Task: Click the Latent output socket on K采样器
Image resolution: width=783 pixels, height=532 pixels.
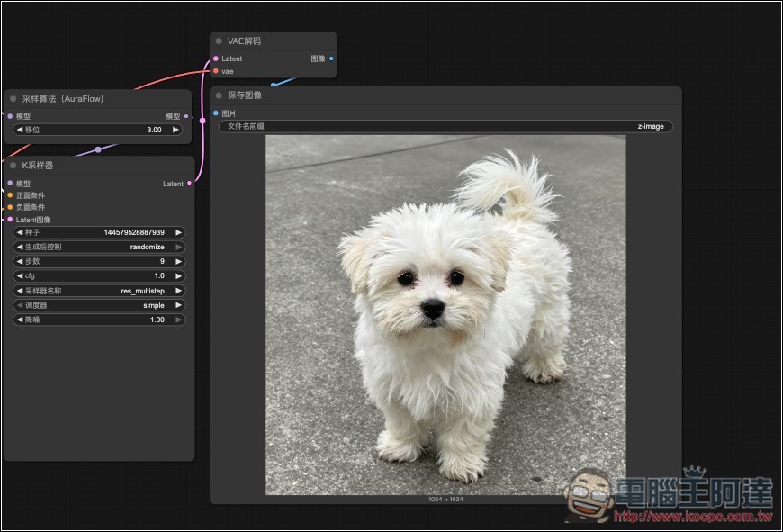Action: point(189,184)
